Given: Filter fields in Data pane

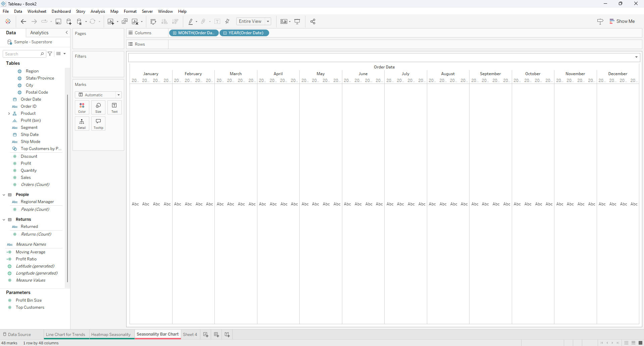Looking at the screenshot, I should pyautogui.click(x=50, y=54).
